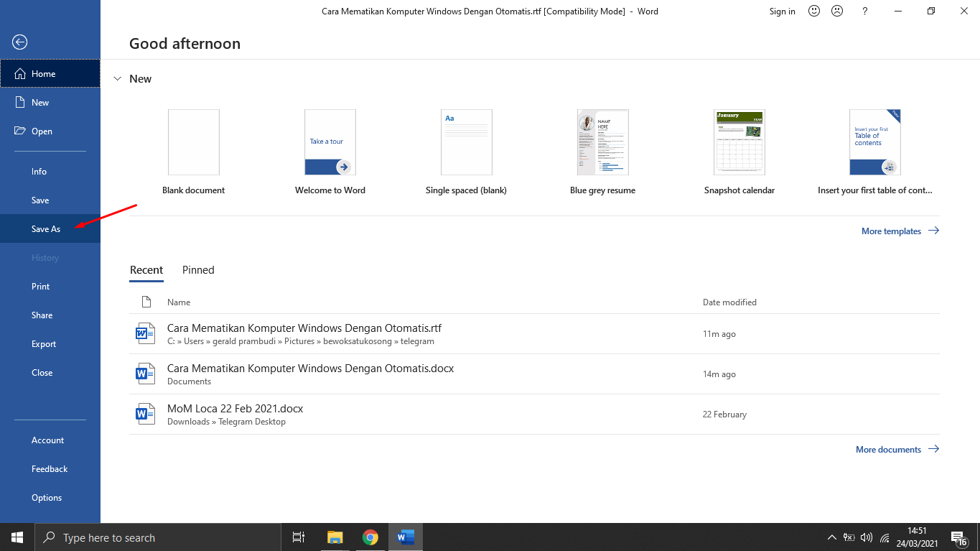
Task: Open Word Options
Action: point(50,497)
